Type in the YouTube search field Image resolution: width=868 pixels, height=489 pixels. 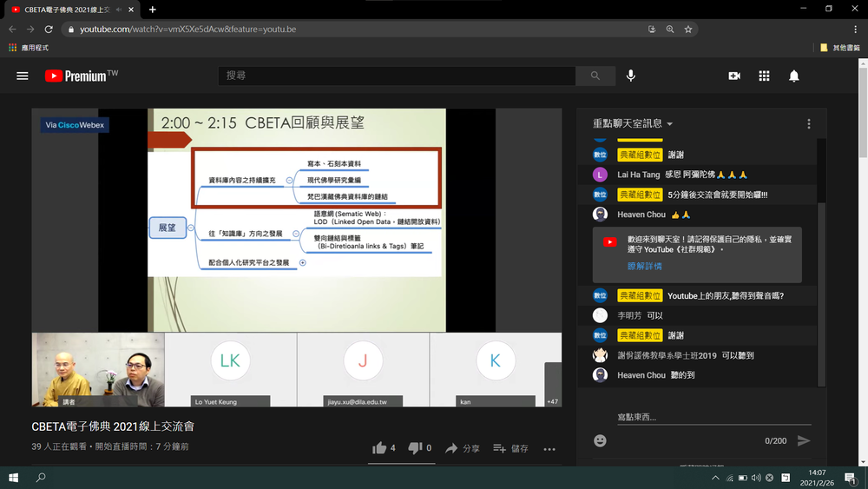pyautogui.click(x=395, y=76)
